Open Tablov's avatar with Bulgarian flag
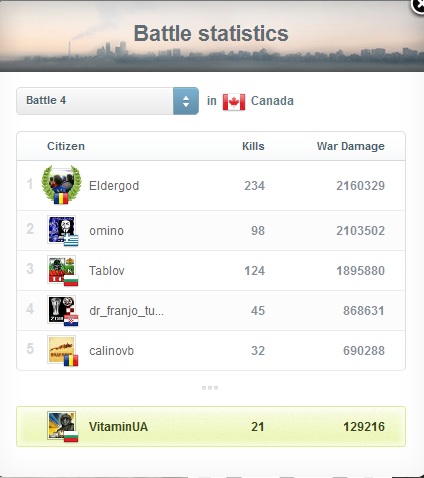Image resolution: width=424 pixels, height=478 pixels. [62, 270]
